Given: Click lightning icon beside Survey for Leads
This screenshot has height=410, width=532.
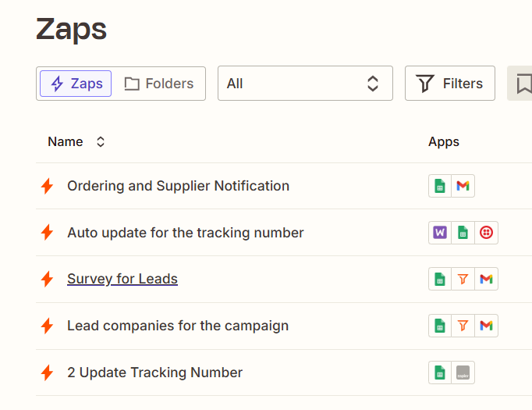Looking at the screenshot, I should tap(47, 279).
